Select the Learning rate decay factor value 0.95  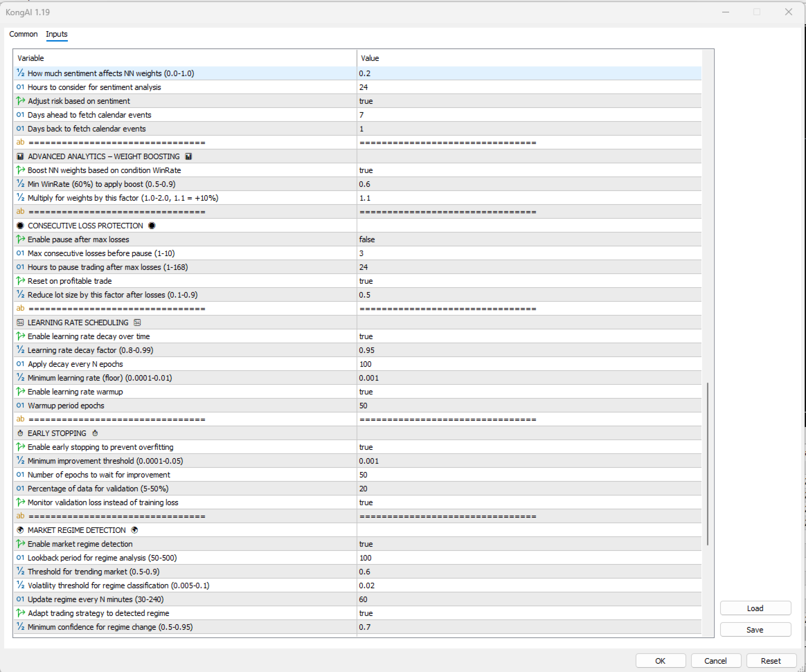[529, 350]
